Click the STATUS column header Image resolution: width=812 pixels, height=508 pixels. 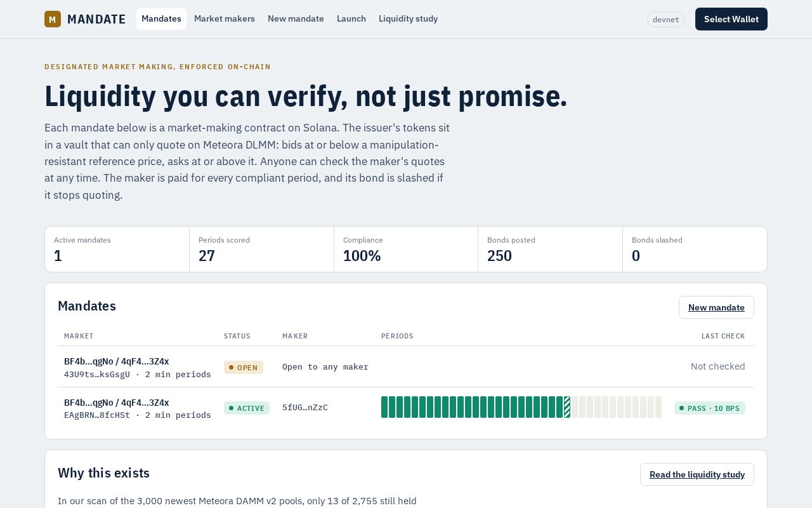coord(237,336)
